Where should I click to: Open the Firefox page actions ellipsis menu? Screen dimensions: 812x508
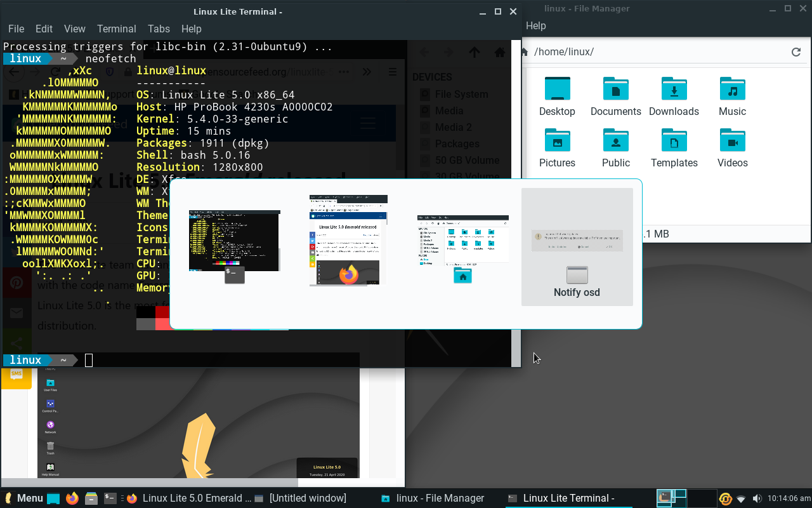(343, 72)
